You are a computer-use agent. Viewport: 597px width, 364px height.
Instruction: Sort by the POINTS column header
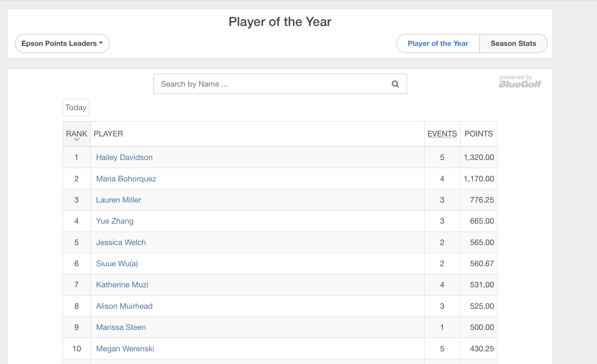point(478,134)
